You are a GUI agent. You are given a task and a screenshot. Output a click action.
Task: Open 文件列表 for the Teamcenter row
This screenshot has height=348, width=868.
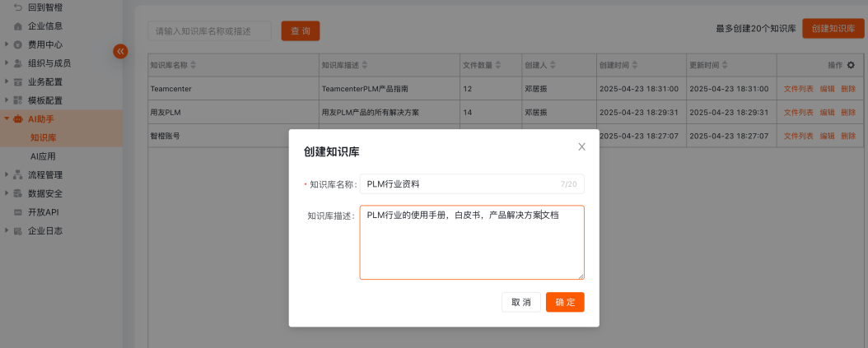point(798,89)
